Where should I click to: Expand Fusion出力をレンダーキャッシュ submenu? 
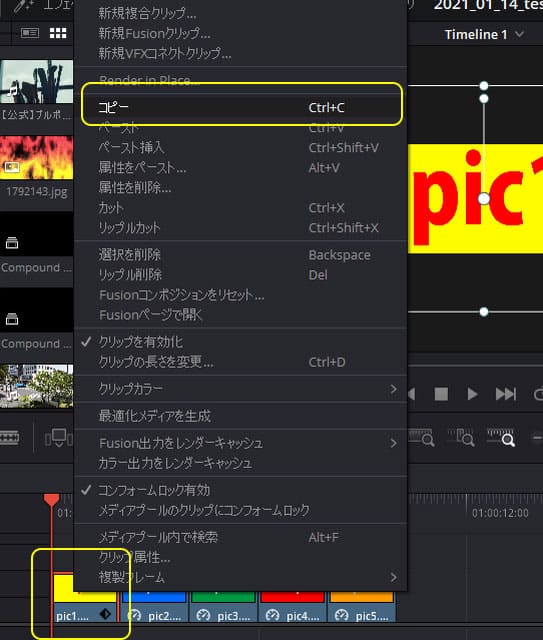(241, 443)
